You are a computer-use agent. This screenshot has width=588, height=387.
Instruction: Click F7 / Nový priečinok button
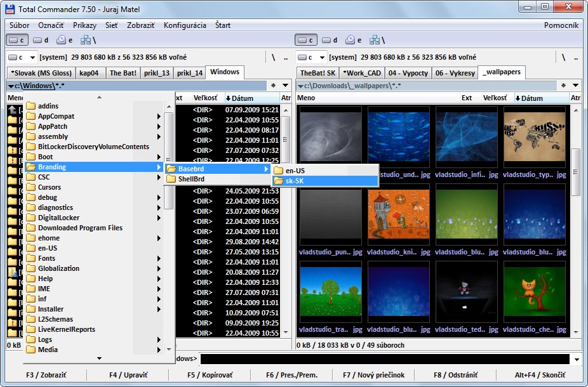[374, 375]
